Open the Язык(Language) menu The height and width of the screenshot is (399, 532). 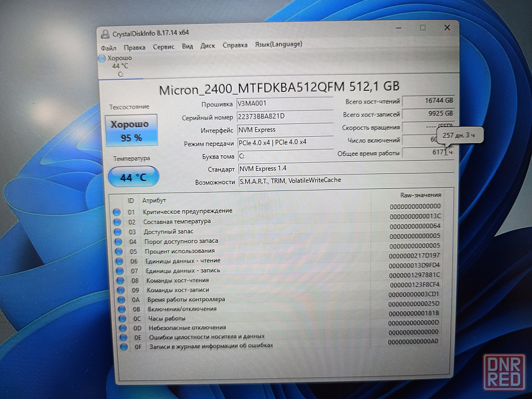pos(279,44)
